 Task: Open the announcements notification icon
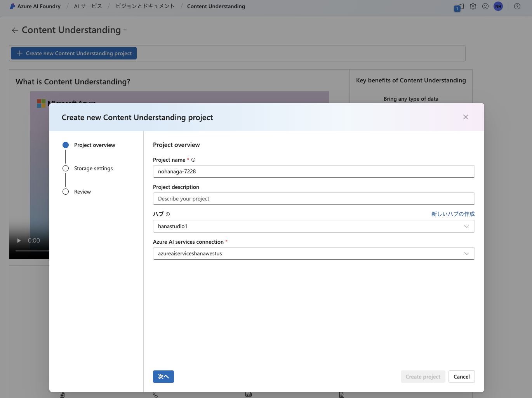459,6
